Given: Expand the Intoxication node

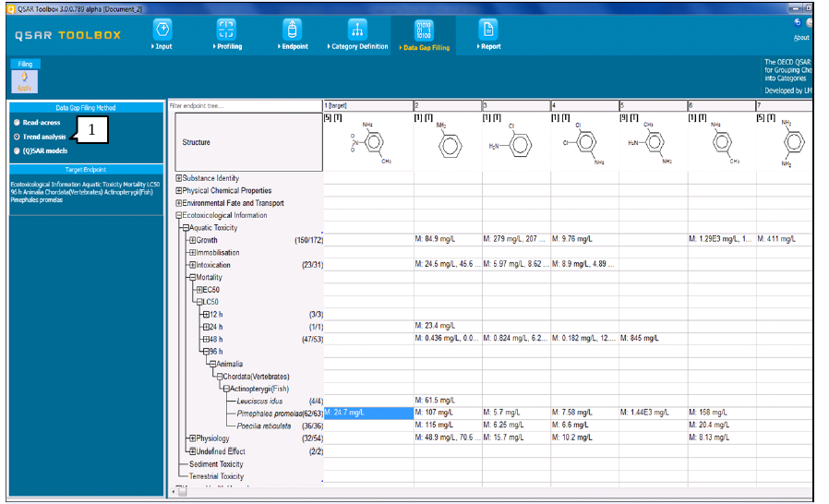Looking at the screenshot, I should pyautogui.click(x=192, y=265).
